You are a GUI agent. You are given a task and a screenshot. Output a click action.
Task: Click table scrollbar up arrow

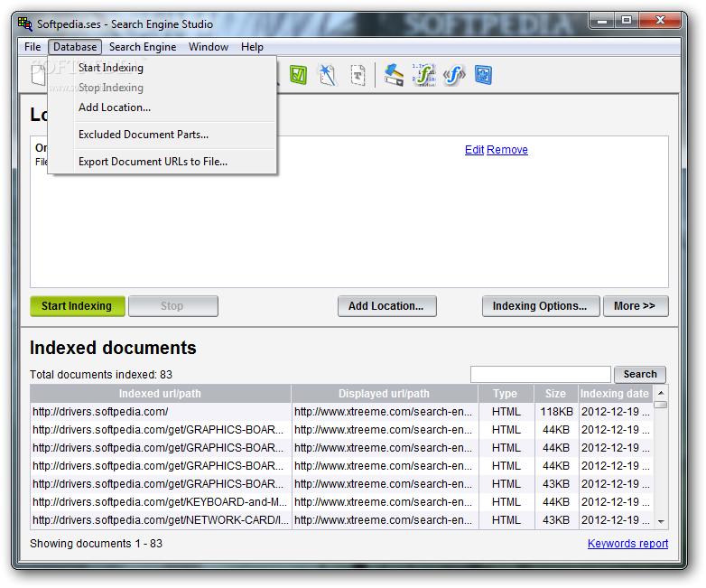tap(661, 393)
